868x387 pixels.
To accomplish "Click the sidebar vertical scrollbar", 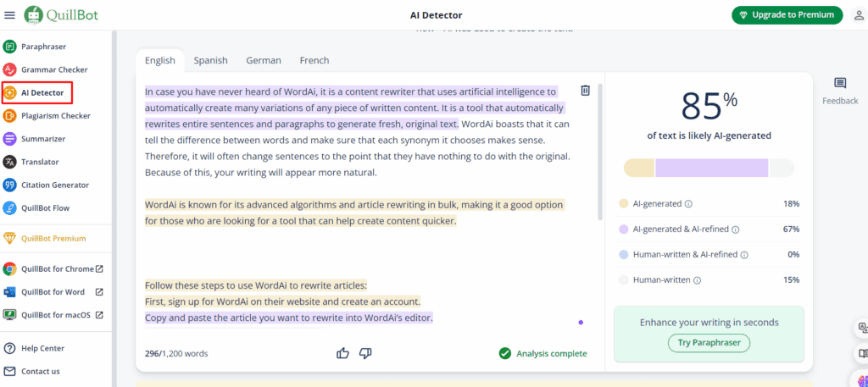I will [x=114, y=208].
